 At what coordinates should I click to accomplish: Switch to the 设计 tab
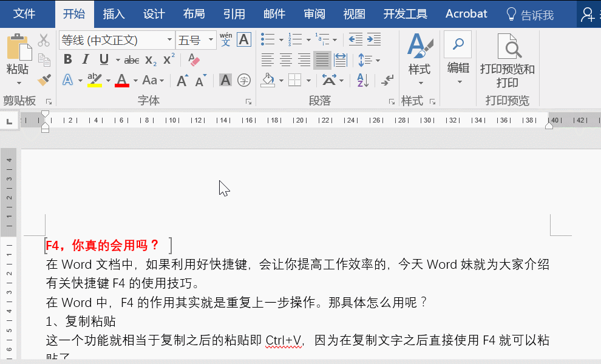(154, 14)
